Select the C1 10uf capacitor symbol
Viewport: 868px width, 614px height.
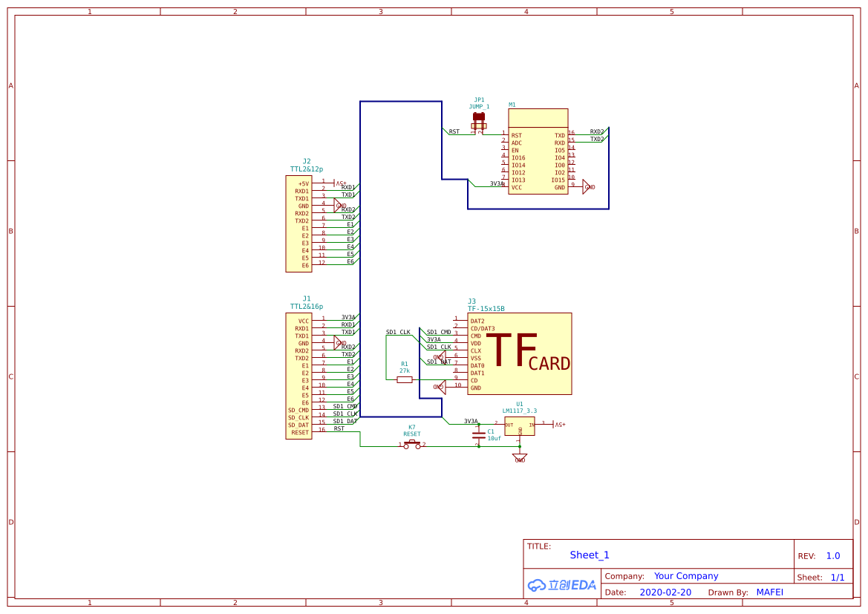point(479,435)
